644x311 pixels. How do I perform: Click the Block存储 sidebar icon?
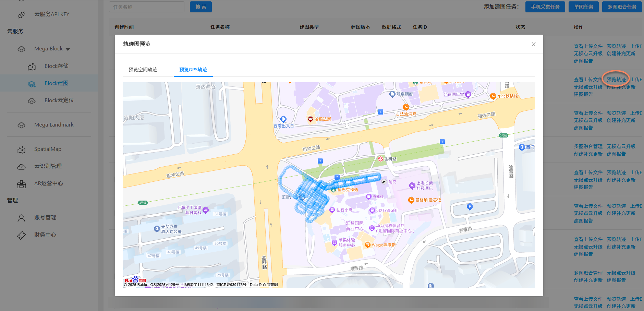[x=32, y=67]
